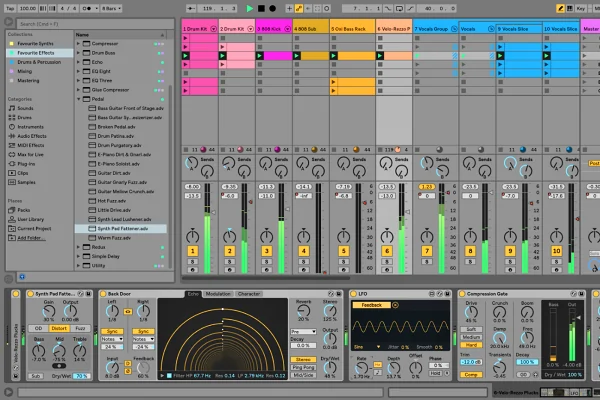Viewport: 600px width, 400px height.
Task: Switch to Echo tab in Back Door
Action: pos(193,294)
